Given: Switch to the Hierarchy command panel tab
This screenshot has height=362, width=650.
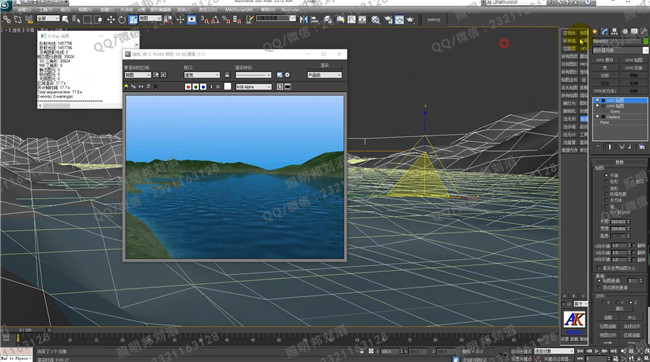Looking at the screenshot, I should 615,32.
